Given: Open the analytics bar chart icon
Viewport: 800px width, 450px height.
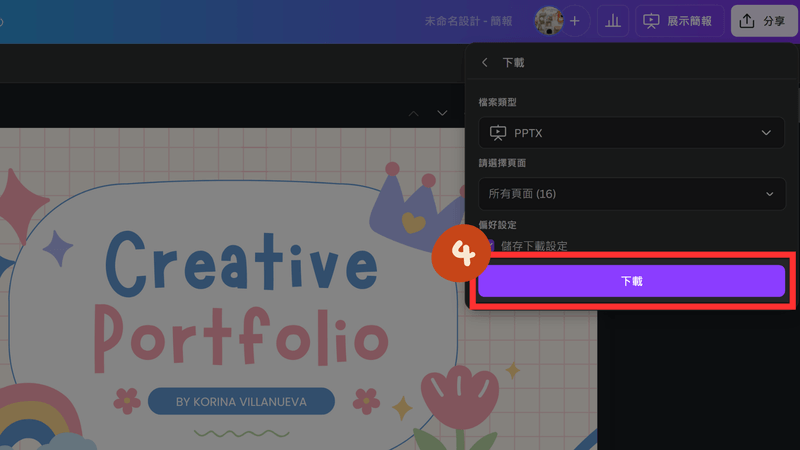Looking at the screenshot, I should click(x=612, y=20).
